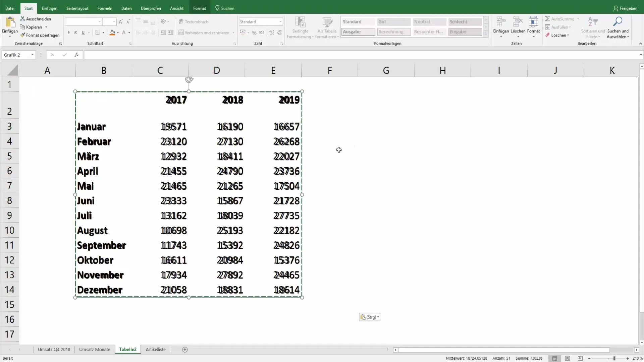The height and width of the screenshot is (362, 644).
Task: Click the borders icon
Action: [98, 33]
